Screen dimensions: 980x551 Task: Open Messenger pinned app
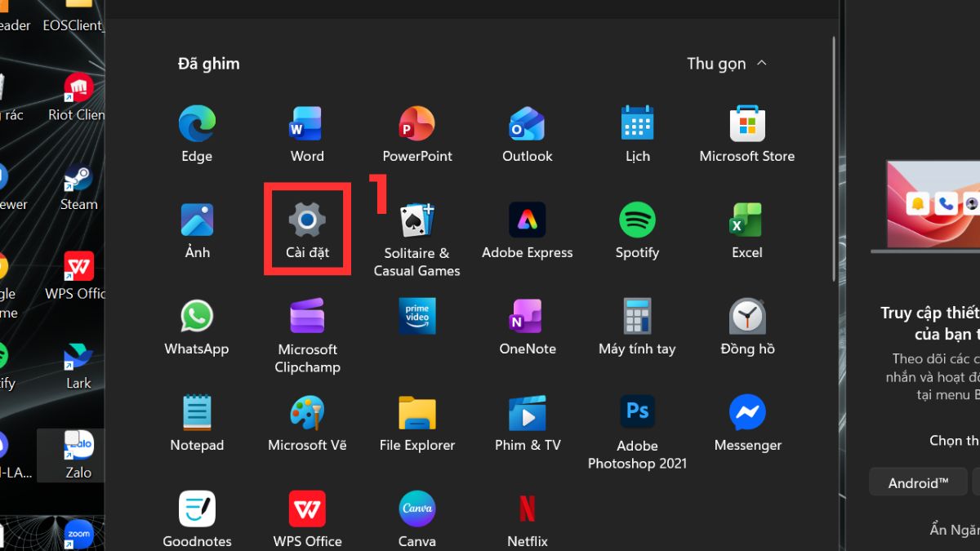pos(747,424)
